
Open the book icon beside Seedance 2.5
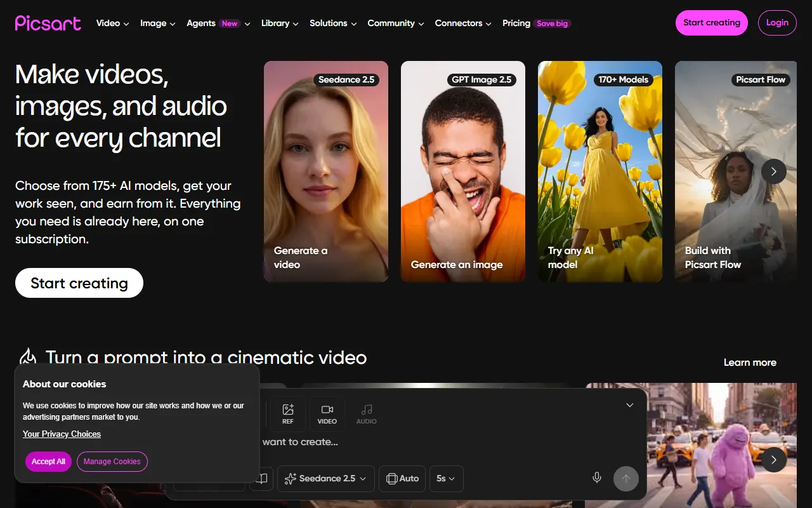[261, 479]
